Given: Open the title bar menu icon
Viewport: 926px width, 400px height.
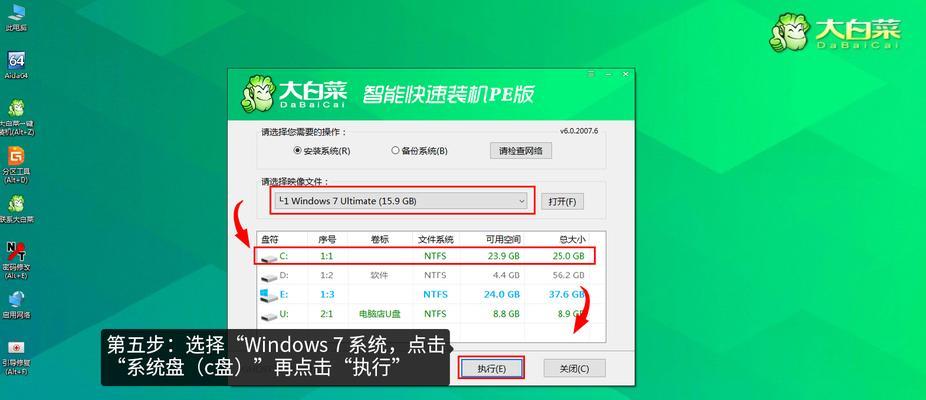Looking at the screenshot, I should [591, 75].
